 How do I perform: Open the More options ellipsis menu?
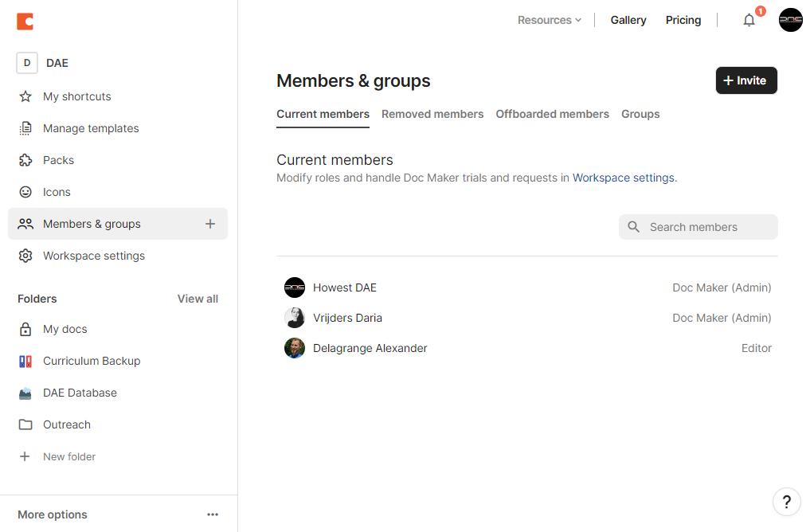(213, 514)
